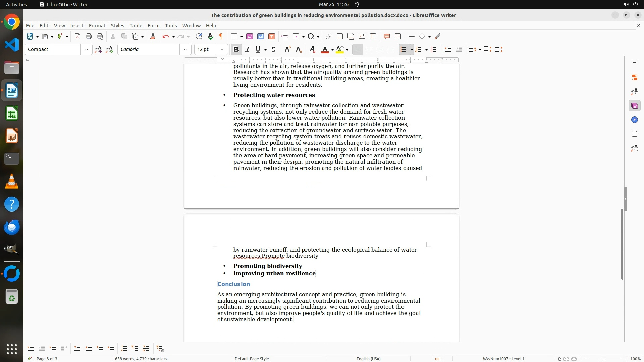Open the Format menu
The height and width of the screenshot is (362, 644).
[97, 26]
